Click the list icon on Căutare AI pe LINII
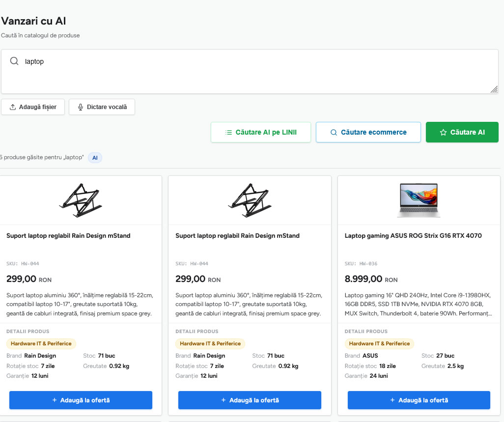The image size is (504, 422). point(228,133)
